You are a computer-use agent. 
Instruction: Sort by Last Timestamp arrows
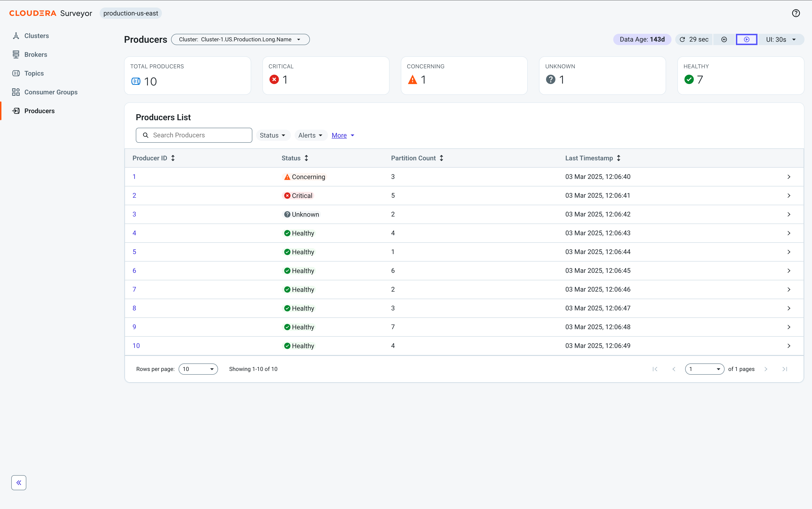[619, 158]
